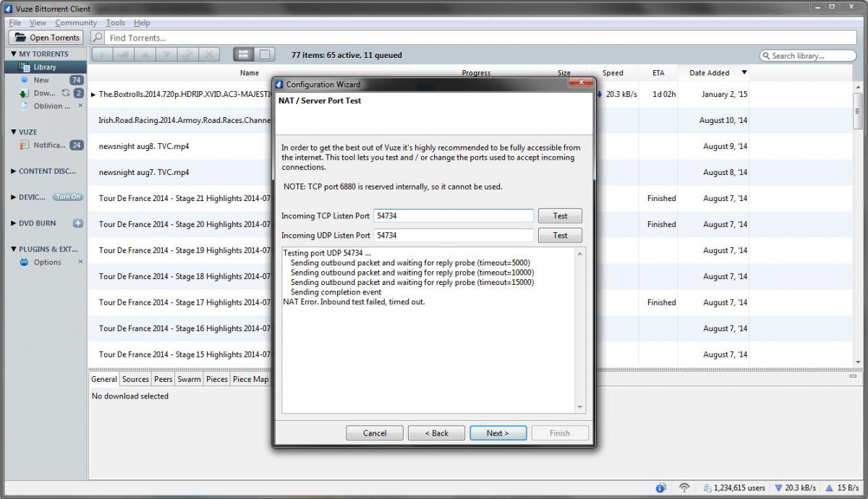Click the 1,234,615 users status indicator
The width and height of the screenshot is (868, 499).
[734, 488]
